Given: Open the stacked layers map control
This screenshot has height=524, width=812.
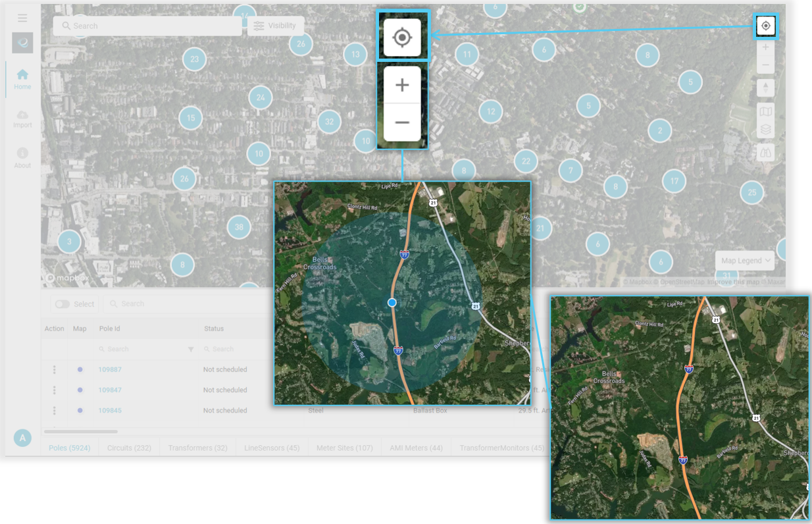Looking at the screenshot, I should (x=765, y=130).
